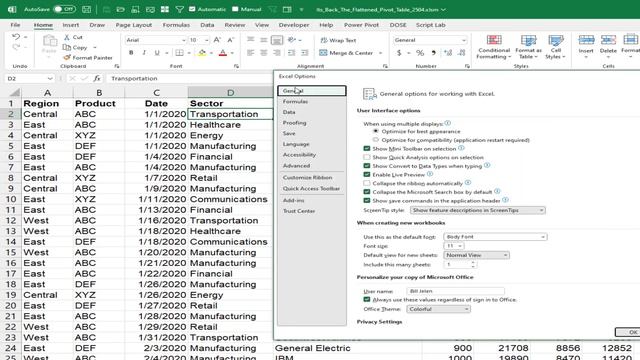This screenshot has width=640, height=360.
Task: Click the Undo arrow icon
Action: 16,37
